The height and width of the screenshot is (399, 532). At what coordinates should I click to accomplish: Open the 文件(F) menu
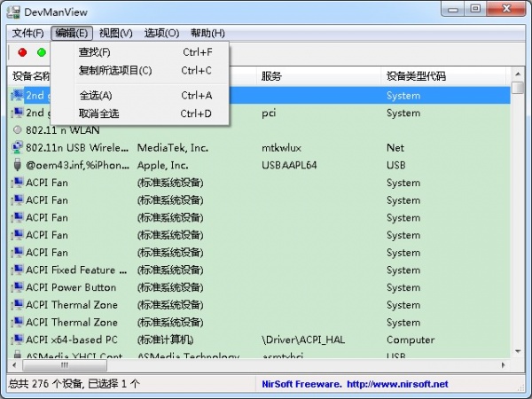tap(28, 33)
